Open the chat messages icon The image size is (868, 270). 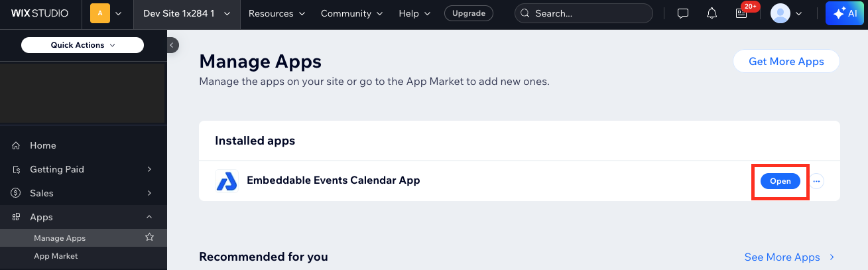click(683, 13)
